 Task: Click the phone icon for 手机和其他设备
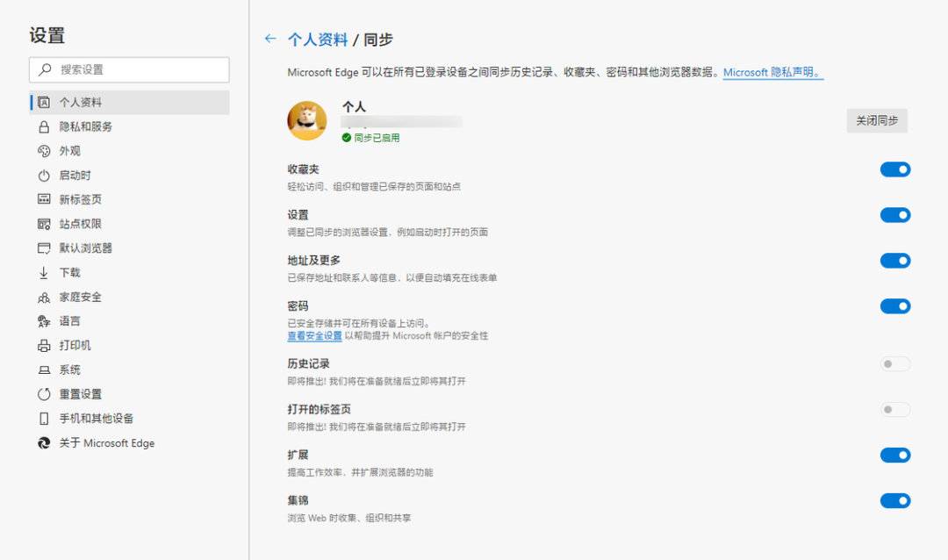(x=44, y=419)
